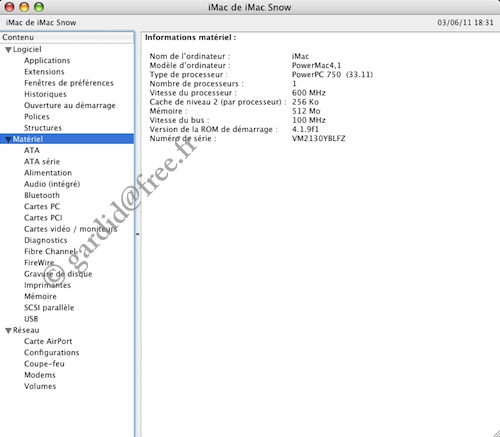Click the PowerPC 750 (33.11) value
Image resolution: width=500 pixels, height=437 pixels.
pos(332,75)
